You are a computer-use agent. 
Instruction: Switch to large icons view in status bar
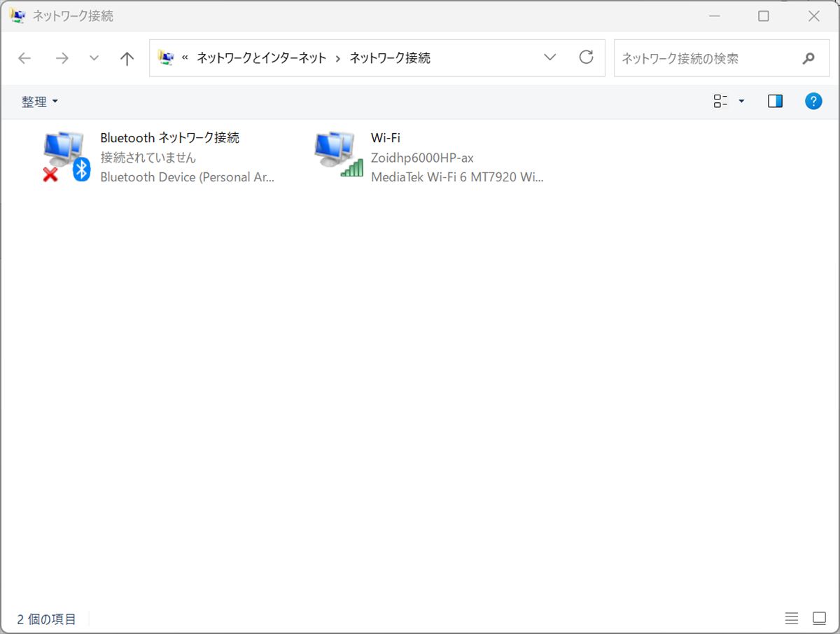[819, 618]
